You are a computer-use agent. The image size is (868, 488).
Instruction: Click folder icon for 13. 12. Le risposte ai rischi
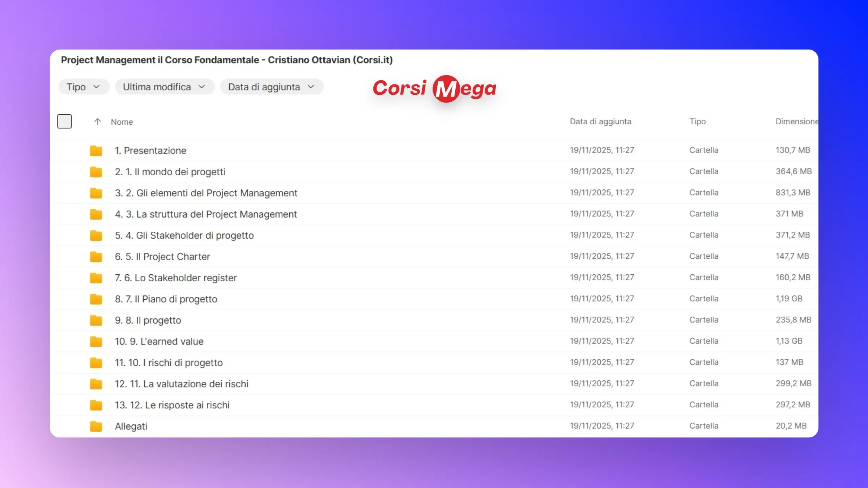click(96, 405)
